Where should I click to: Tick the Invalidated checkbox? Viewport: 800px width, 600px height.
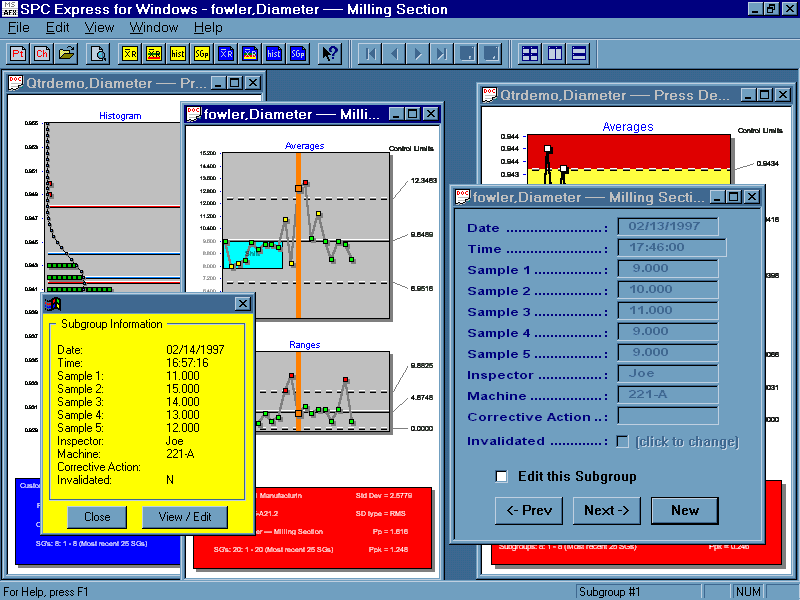click(x=622, y=441)
